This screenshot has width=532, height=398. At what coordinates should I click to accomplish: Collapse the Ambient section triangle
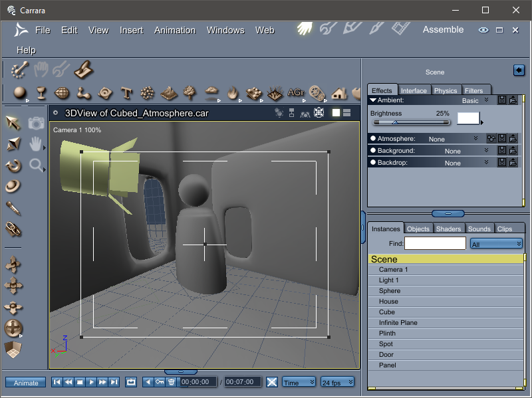pos(373,100)
